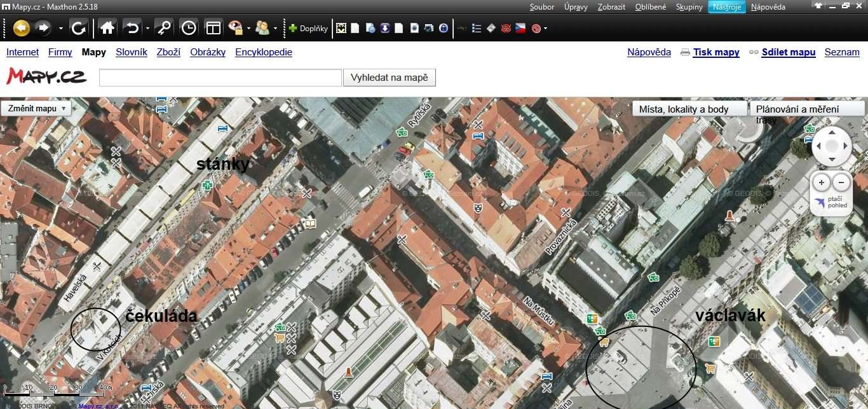Click the Vyhledat na mapě button
The image size is (868, 409).
tap(390, 78)
